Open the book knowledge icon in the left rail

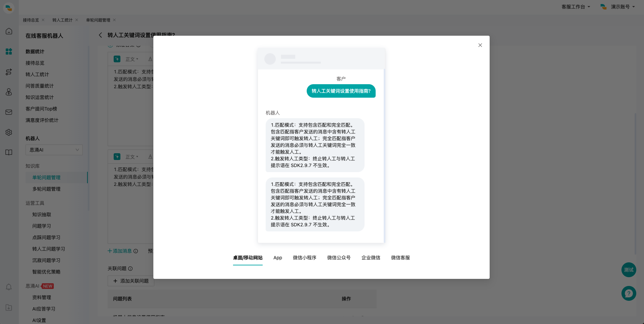[x=9, y=153]
